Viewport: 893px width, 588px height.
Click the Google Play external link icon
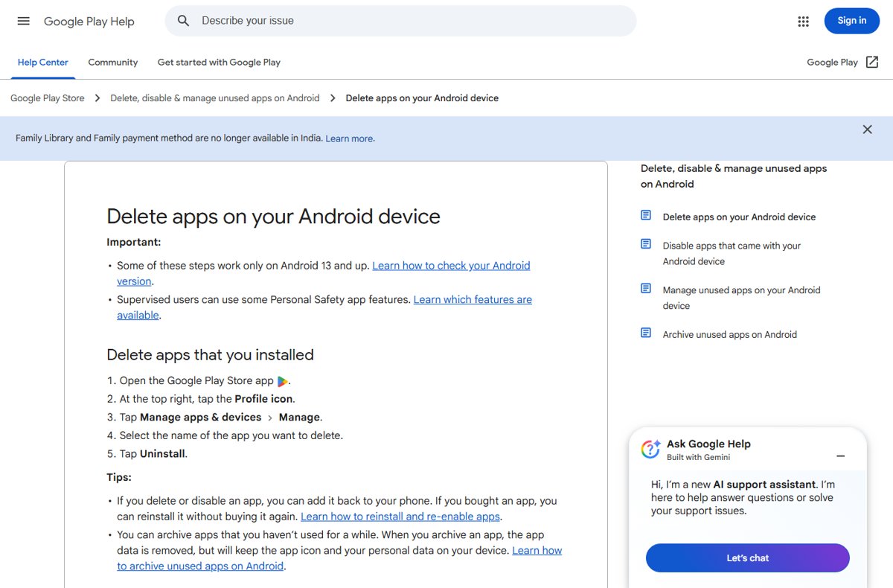pos(872,63)
